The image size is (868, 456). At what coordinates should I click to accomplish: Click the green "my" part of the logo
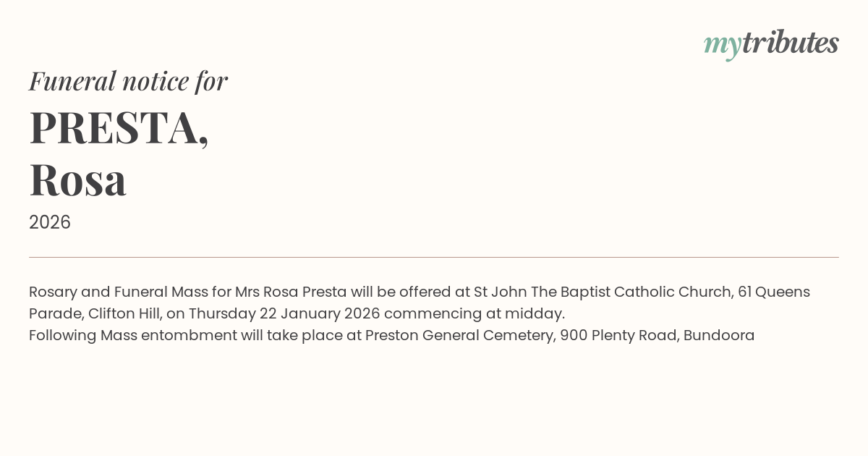722,45
